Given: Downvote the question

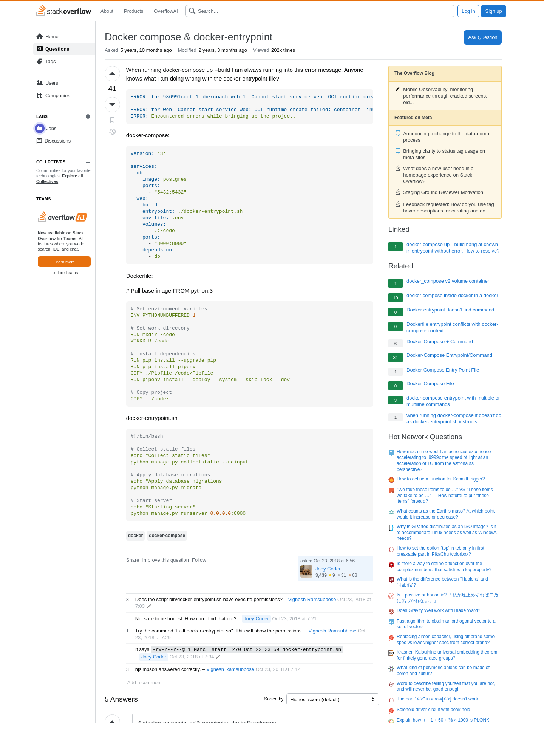Looking at the screenshot, I should pyautogui.click(x=112, y=104).
